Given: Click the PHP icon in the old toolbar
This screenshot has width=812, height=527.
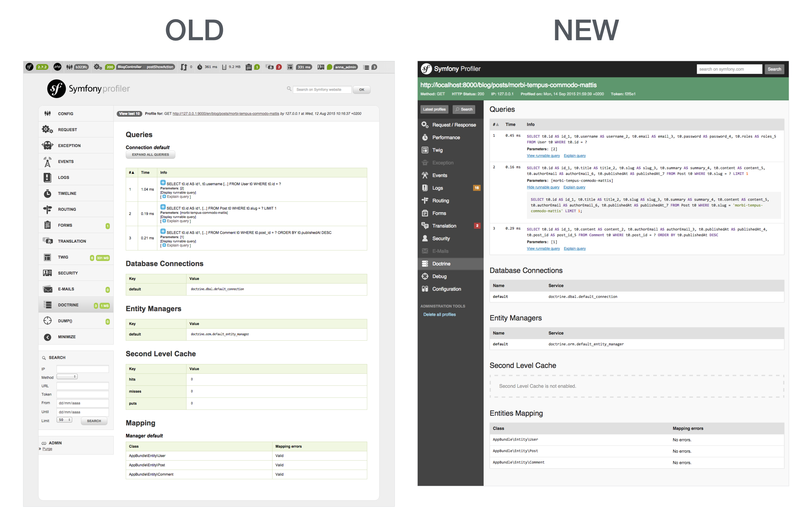Looking at the screenshot, I should point(57,67).
